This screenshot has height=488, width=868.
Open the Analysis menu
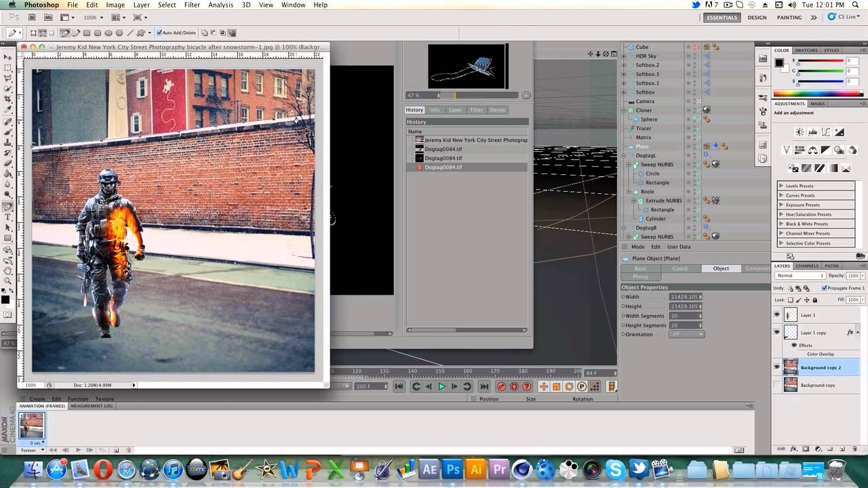tap(221, 5)
